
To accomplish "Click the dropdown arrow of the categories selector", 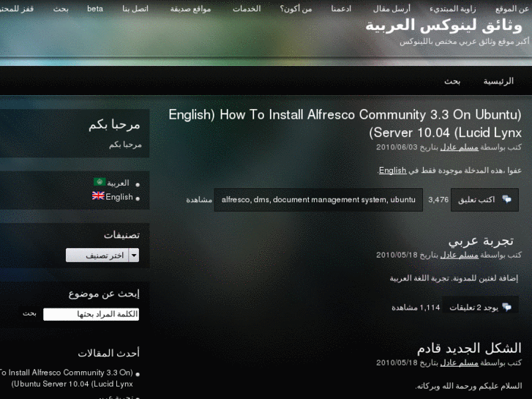I will point(134,256).
